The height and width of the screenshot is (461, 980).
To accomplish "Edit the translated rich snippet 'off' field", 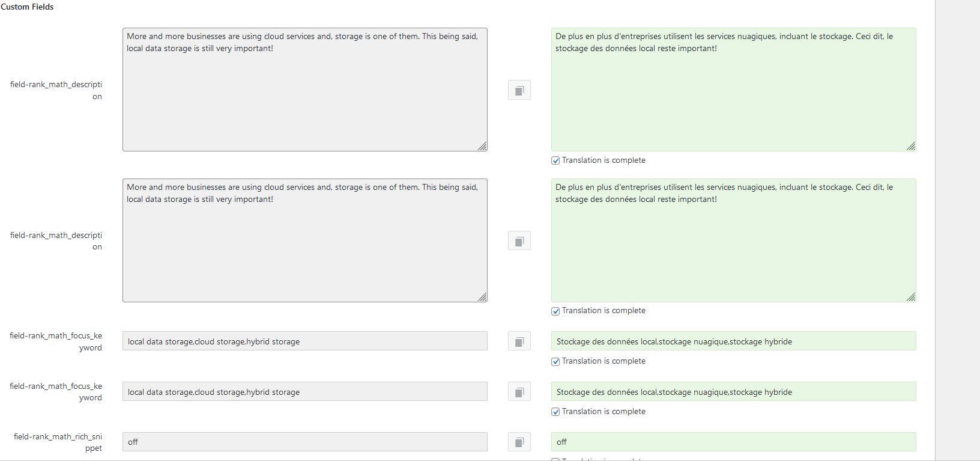I will pyautogui.click(x=733, y=442).
